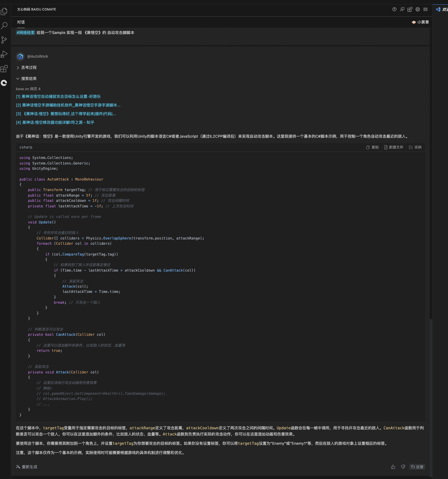448x479 pixels.
Task: Click the csharp language label
Action: [x=26, y=147]
